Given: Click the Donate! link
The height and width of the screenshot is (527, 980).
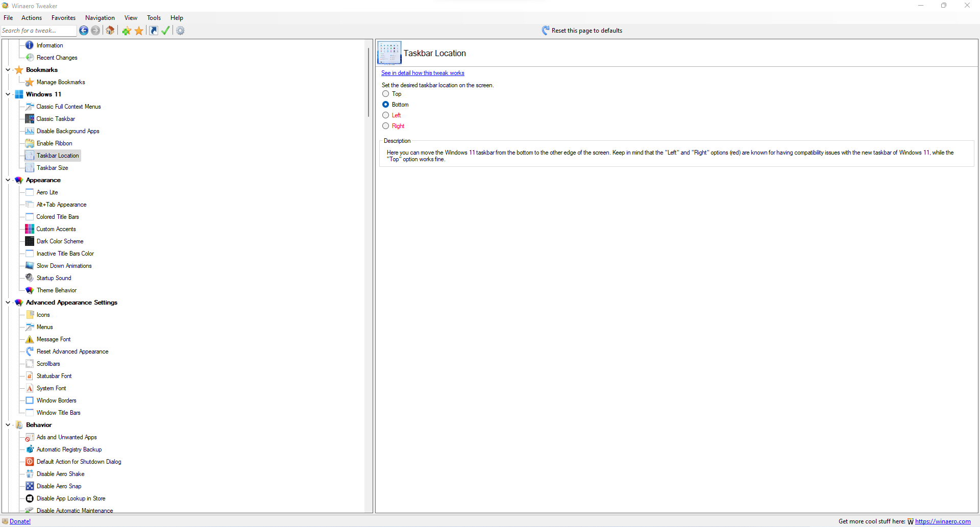Looking at the screenshot, I should point(20,521).
